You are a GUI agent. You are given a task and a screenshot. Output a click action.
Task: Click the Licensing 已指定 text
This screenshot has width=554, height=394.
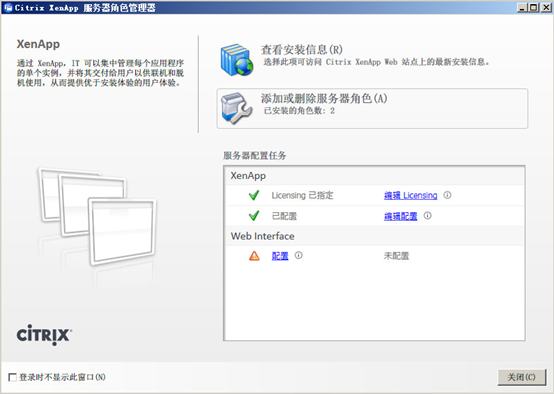(x=302, y=195)
